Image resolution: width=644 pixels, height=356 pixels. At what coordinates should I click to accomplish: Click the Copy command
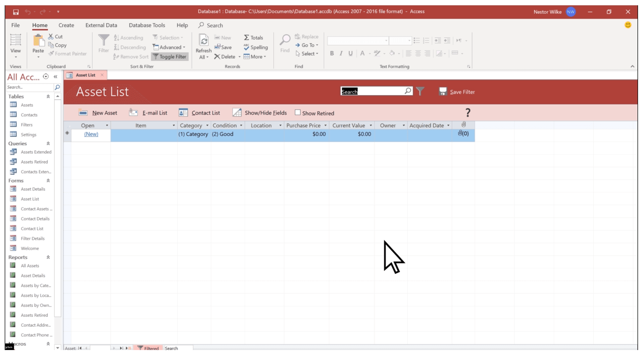pyautogui.click(x=57, y=45)
